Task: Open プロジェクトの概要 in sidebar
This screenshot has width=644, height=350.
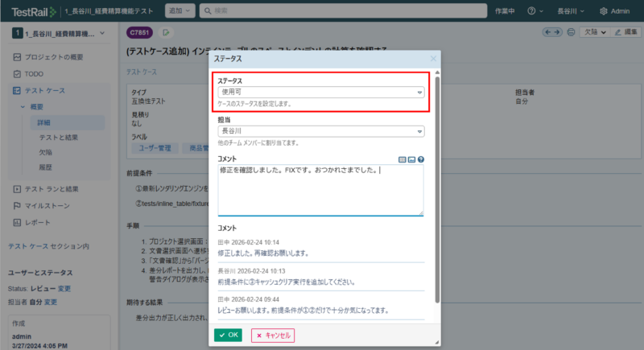Action: click(54, 57)
